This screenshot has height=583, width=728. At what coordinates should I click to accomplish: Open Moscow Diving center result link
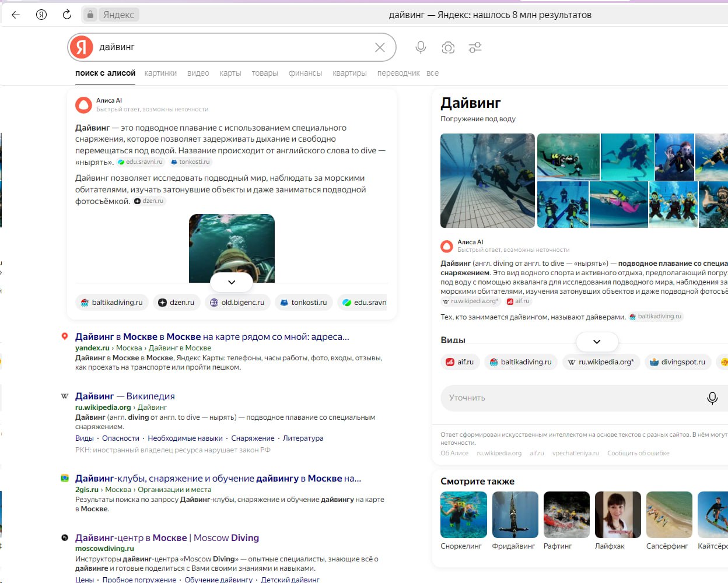coord(167,538)
